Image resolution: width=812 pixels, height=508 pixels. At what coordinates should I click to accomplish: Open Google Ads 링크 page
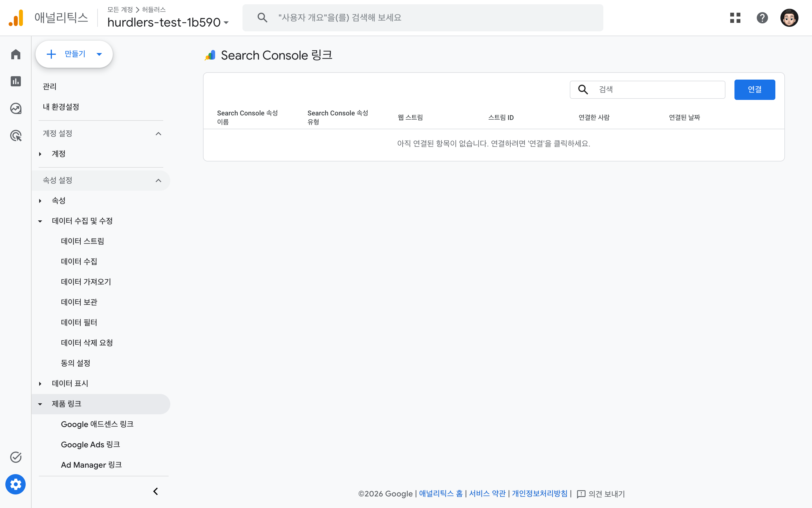pyautogui.click(x=90, y=444)
